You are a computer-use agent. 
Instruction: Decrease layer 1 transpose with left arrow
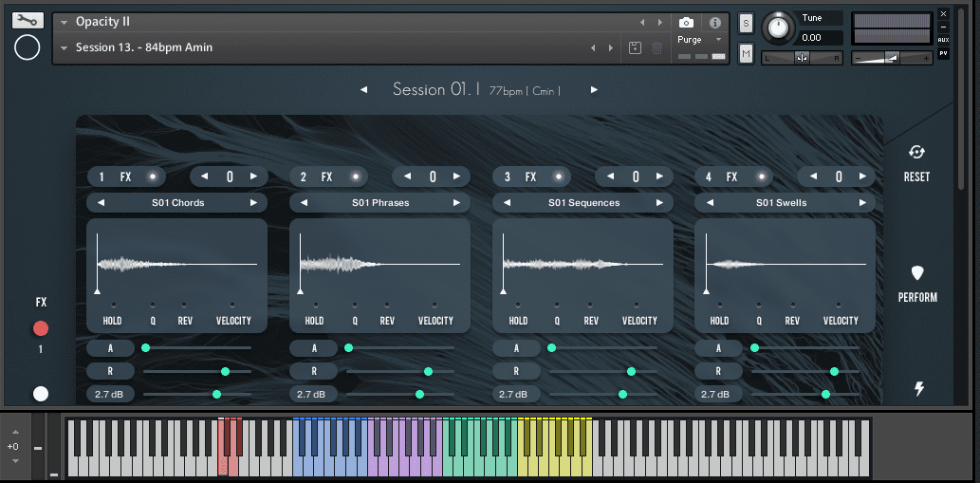coord(204,176)
